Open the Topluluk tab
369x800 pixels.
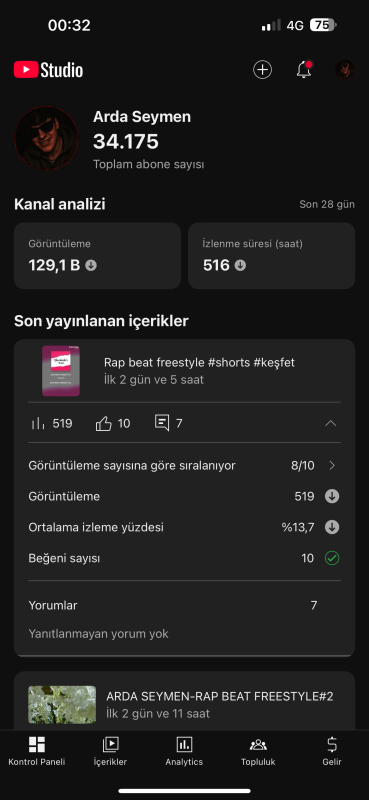[x=258, y=751]
